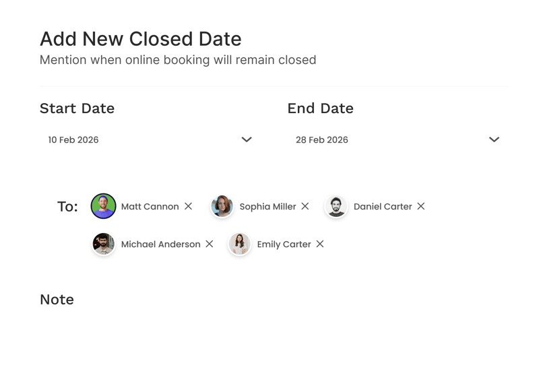Click Daniel Carter's avatar
The image size is (539, 392).
tap(336, 206)
